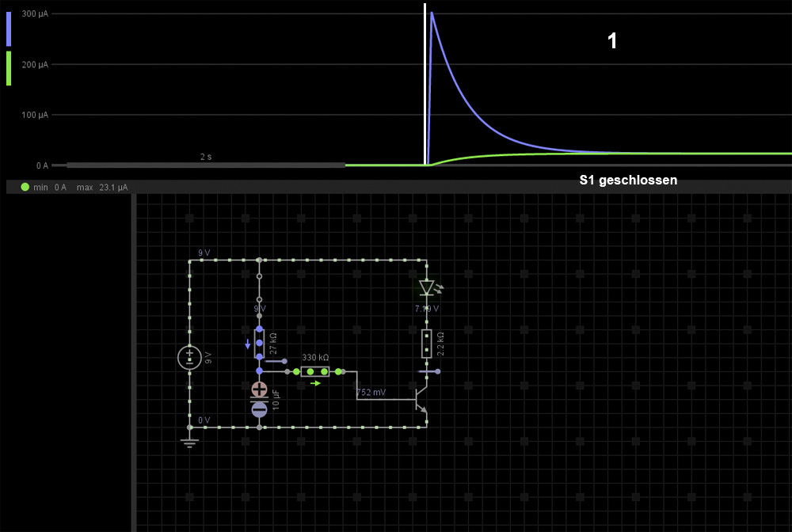Click the green current arrow under 330 kΩ
Screen dimensions: 792x532
[316, 383]
